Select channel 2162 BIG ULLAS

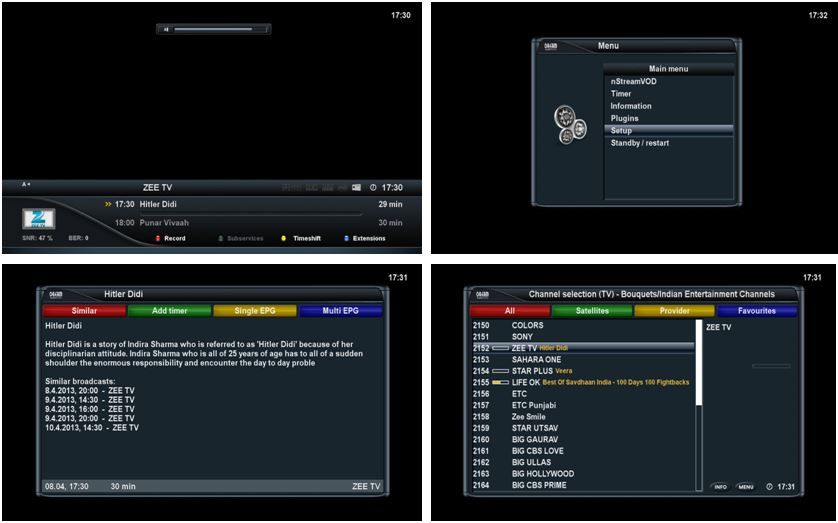[583, 463]
